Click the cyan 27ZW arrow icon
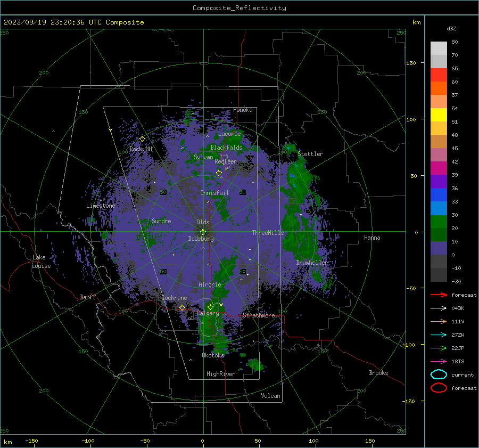This screenshot has height=448, width=479. coord(439,335)
